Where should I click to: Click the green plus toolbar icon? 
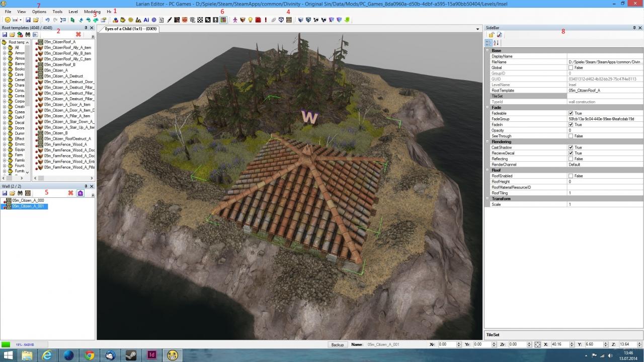tap(96, 20)
